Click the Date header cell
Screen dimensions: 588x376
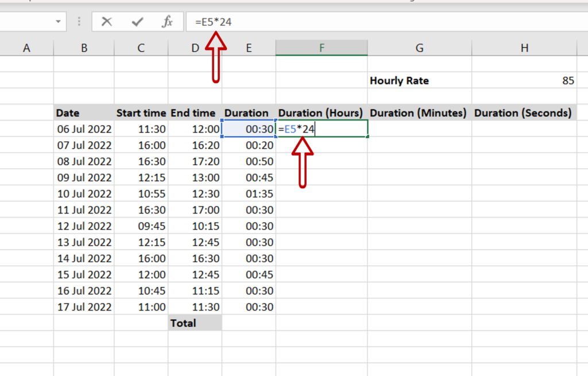[x=84, y=113]
